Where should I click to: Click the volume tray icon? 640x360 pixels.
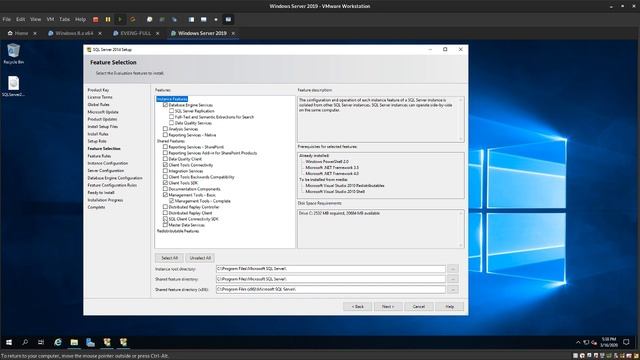point(594,342)
